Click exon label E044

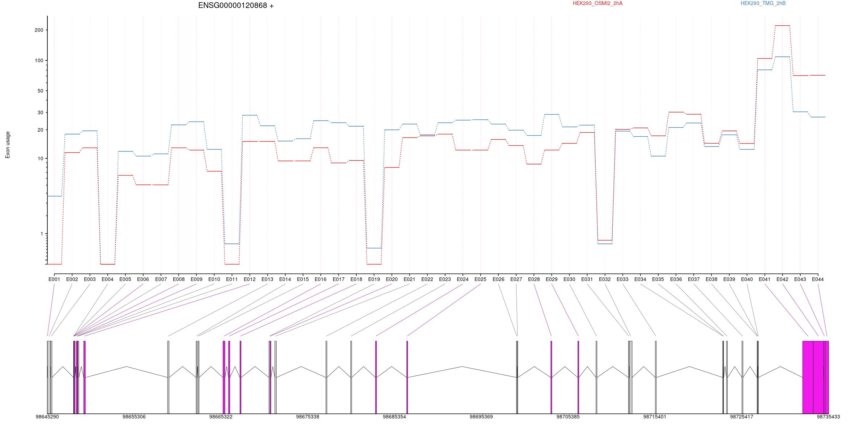click(x=818, y=279)
